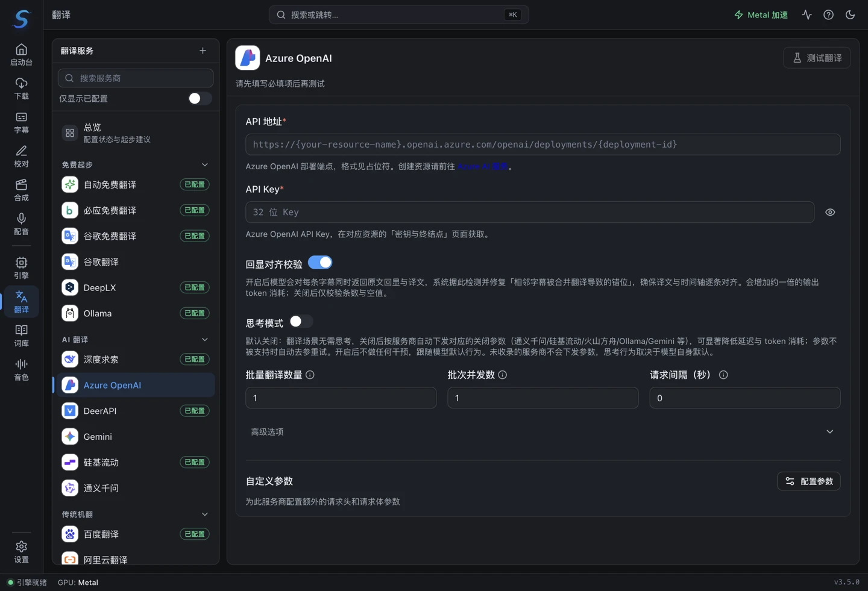Click the activity monitor icon in top bar
This screenshot has width=868, height=591.
tap(807, 15)
